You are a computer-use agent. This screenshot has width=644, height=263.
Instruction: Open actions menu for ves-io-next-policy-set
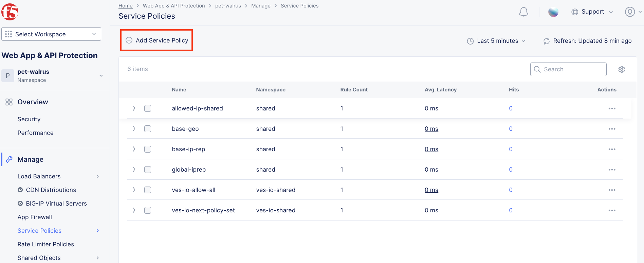click(x=612, y=210)
